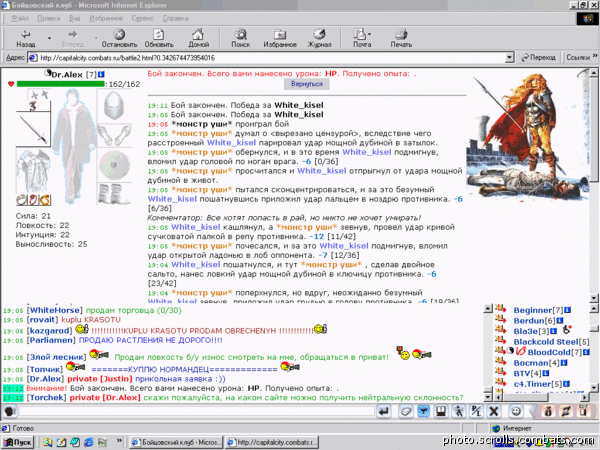Viewport: 600px width, 450px height.
Task: Click the first ring slot
Action: [x=21, y=200]
